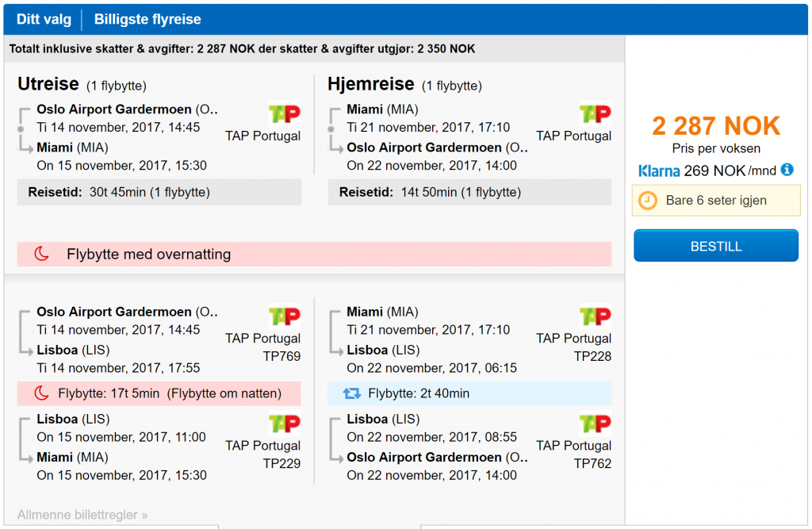
Task: Click TAP logo in Hjemreise summary
Action: coord(595,113)
